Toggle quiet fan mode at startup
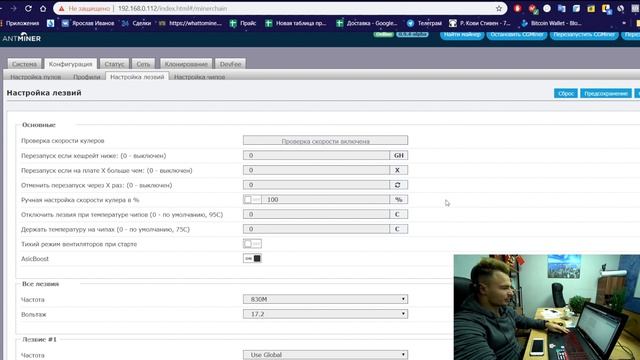Screen dimensions: 640x360 252,244
